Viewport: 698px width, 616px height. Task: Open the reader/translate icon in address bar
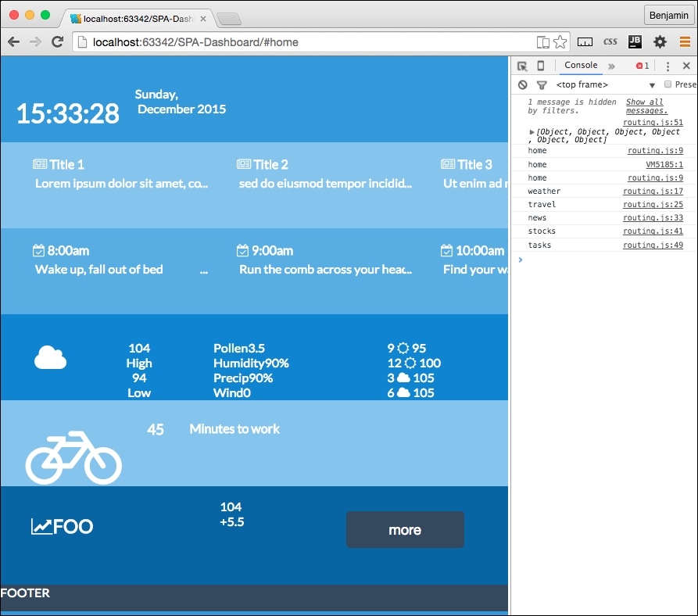(x=543, y=42)
